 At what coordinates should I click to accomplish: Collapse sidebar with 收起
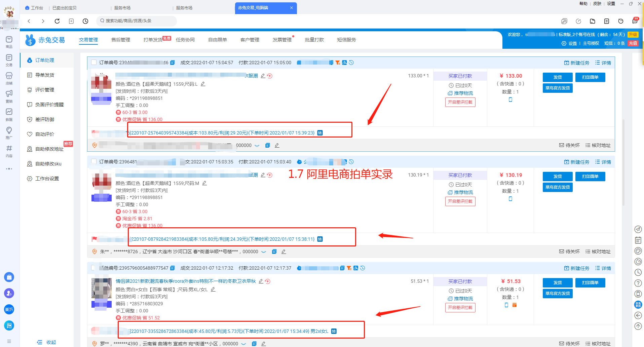coord(46,342)
